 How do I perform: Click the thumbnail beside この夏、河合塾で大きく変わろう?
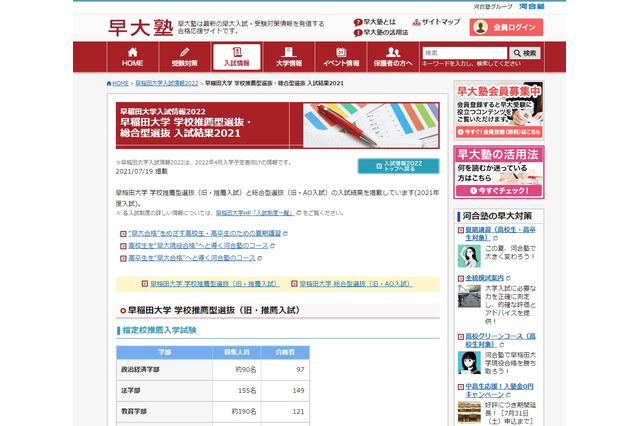469,256
